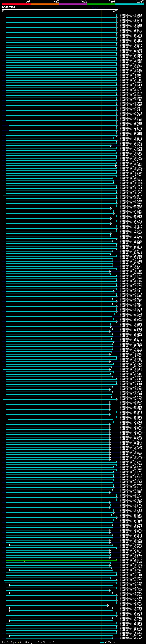Open hit UniRef100_A4RUV4
Viewport: 146px width, 644px height.
click(131, 148)
